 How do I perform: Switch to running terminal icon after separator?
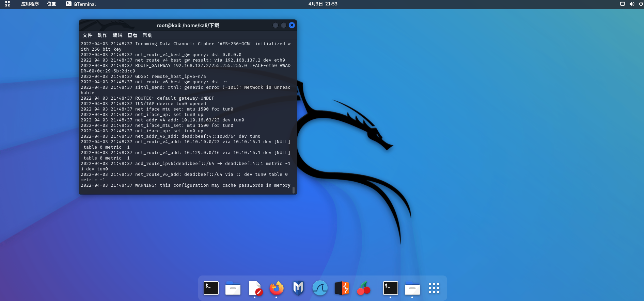(x=390, y=288)
